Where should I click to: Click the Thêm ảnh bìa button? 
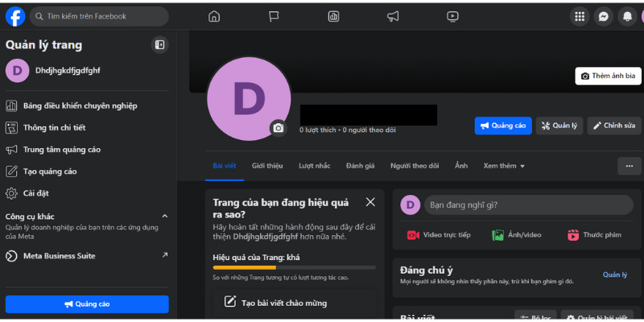pos(609,76)
